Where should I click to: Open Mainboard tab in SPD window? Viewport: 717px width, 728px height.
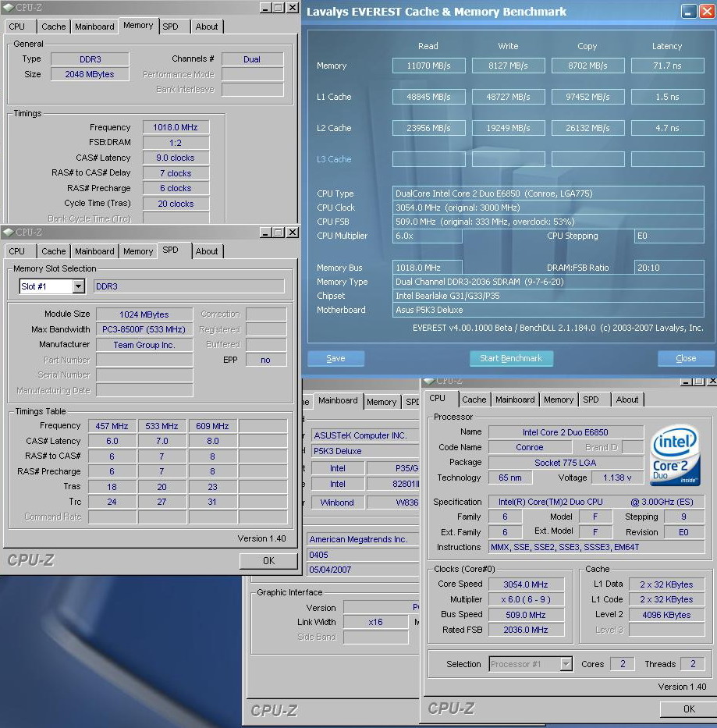click(x=94, y=251)
